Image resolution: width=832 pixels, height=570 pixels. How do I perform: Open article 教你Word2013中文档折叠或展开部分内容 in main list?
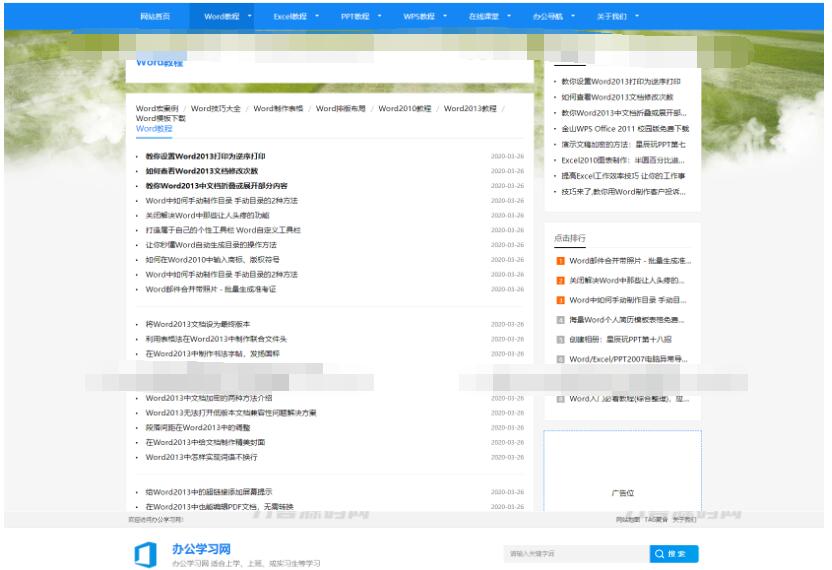(216, 186)
